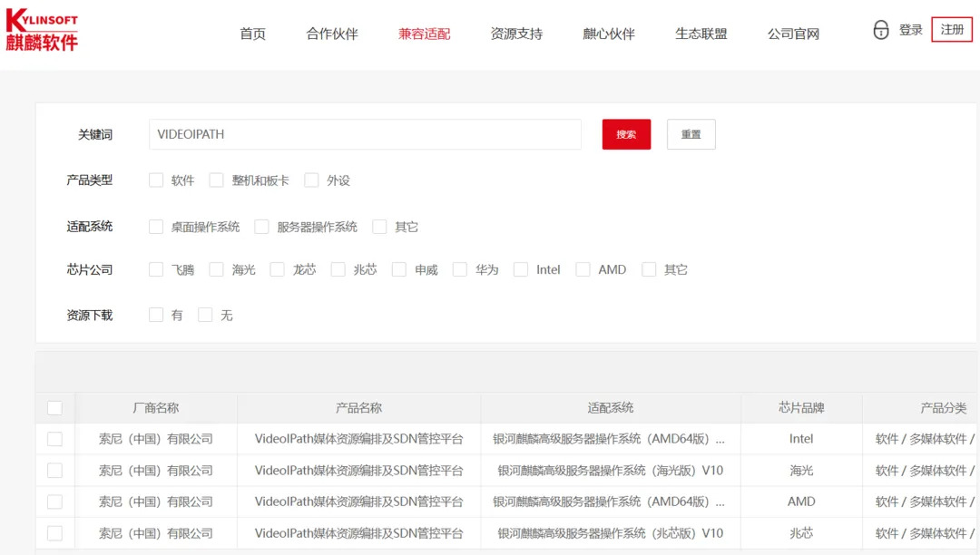Click 软件 / 多媒体软件 in the Intel row
This screenshot has width=980, height=555.
[925, 439]
